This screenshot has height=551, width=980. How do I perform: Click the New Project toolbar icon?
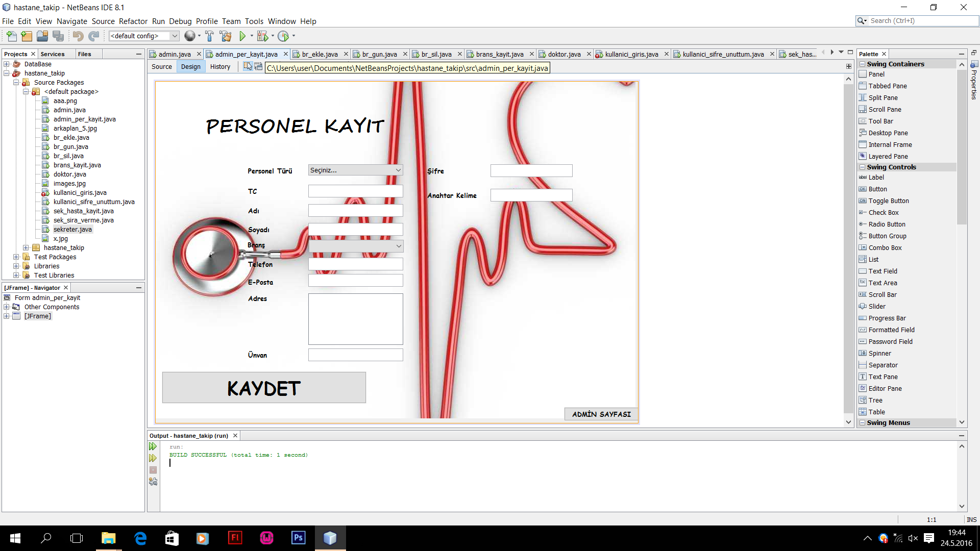click(x=27, y=36)
